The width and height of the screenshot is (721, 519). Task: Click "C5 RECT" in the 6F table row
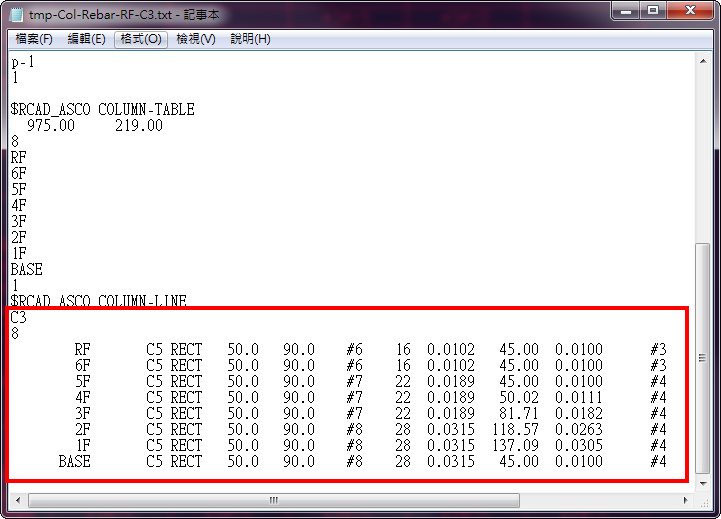[x=174, y=365]
